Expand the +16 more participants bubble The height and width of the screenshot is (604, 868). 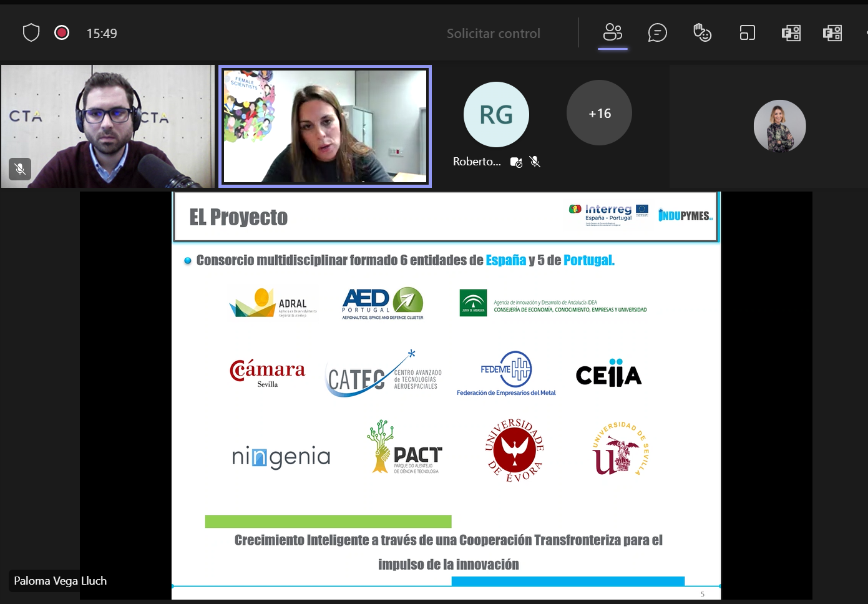point(599,113)
